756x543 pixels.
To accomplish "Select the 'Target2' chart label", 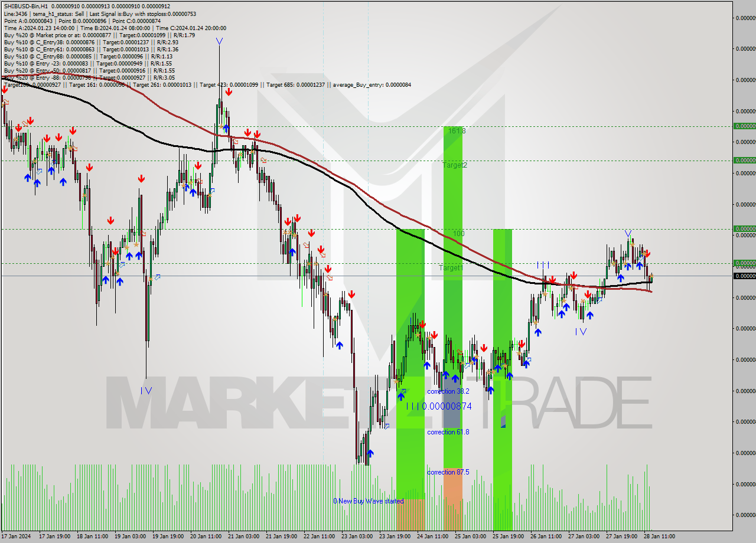I will 455,165.
